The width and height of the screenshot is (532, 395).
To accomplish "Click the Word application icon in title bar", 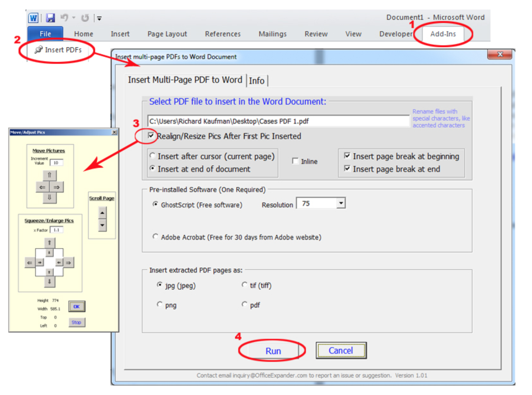I will [x=33, y=18].
